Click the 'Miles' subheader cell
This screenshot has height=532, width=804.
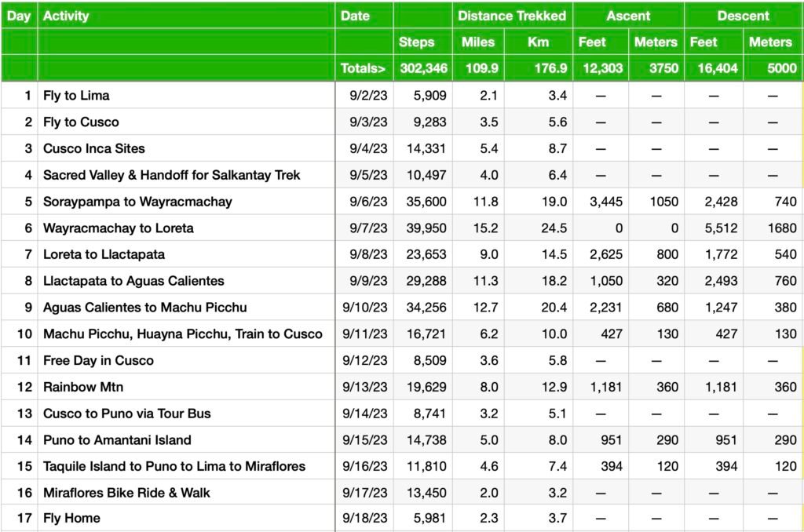pos(478,42)
